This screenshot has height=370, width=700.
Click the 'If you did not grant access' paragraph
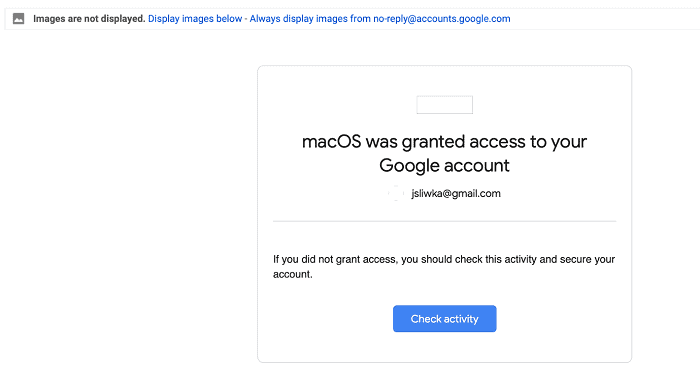click(444, 266)
